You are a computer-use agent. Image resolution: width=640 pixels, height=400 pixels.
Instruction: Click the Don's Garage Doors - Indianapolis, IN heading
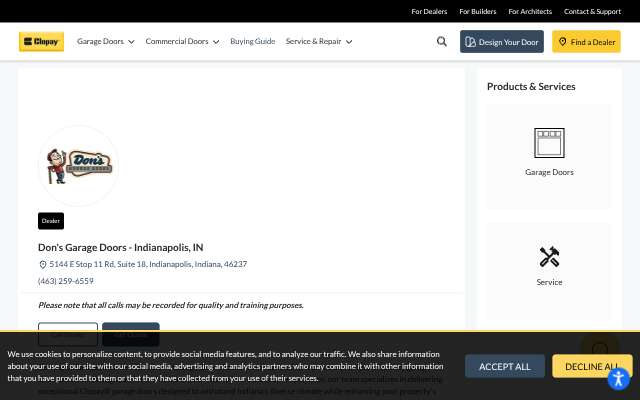pyautogui.click(x=120, y=247)
